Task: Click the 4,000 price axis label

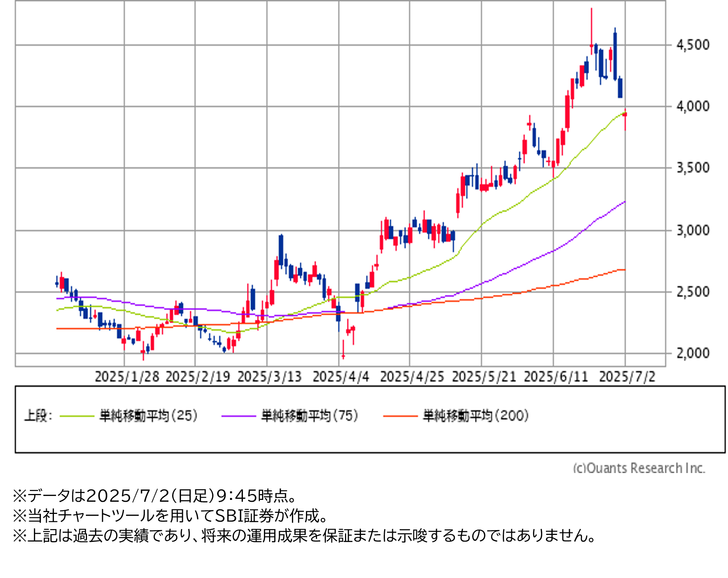Action: (x=693, y=106)
